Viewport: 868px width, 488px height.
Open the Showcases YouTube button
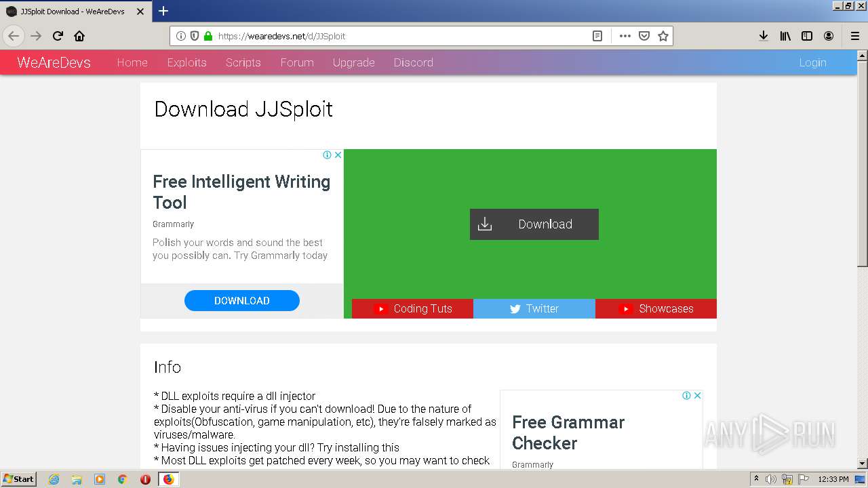pyautogui.click(x=656, y=308)
